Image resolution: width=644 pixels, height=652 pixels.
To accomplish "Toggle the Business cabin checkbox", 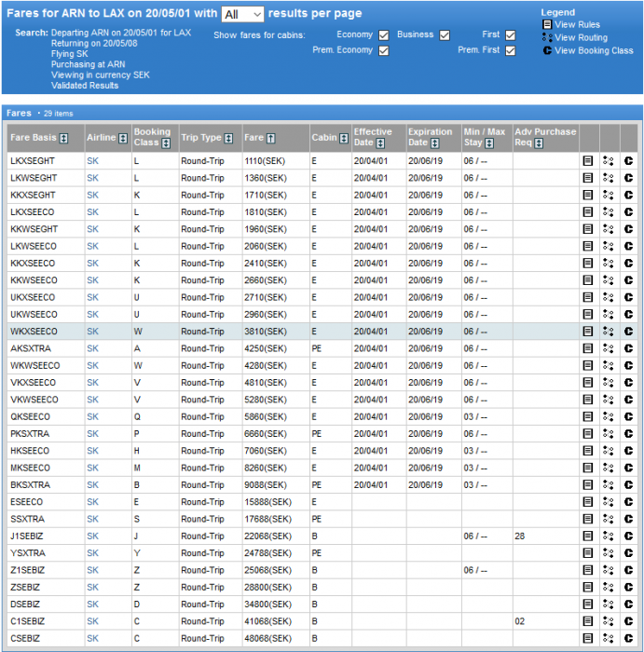I will [x=445, y=35].
